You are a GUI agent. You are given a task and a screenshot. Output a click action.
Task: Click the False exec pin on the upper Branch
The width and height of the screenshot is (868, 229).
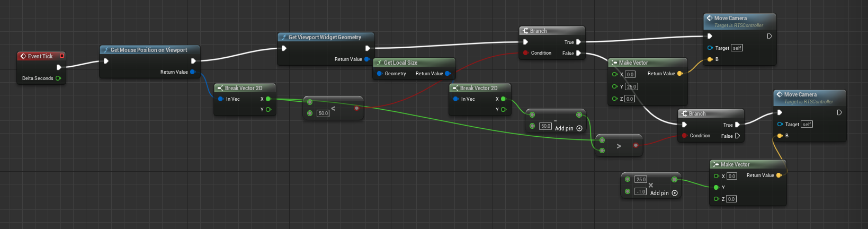578,53
